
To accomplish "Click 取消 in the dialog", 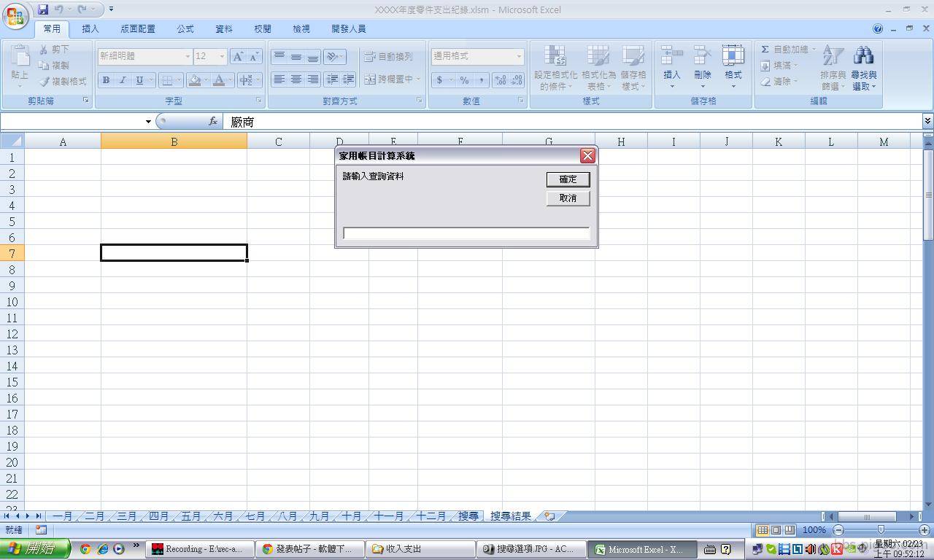I will click(x=568, y=198).
